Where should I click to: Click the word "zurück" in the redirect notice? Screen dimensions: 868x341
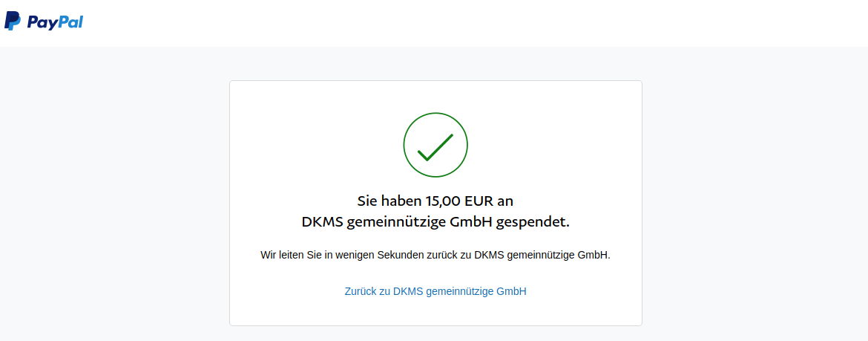[x=441, y=256]
